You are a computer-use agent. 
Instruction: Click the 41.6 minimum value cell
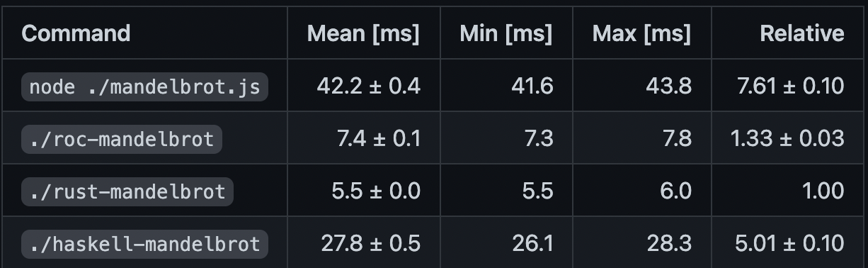tap(532, 86)
